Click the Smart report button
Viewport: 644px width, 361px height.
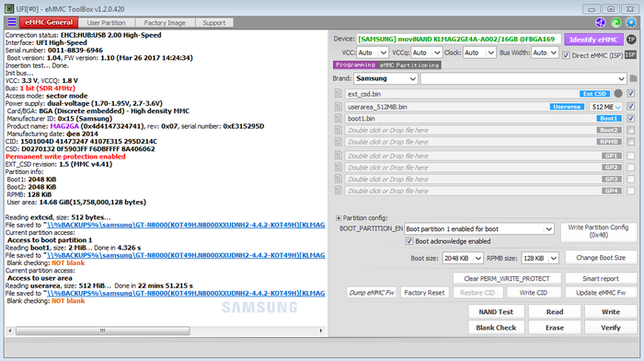point(601,279)
